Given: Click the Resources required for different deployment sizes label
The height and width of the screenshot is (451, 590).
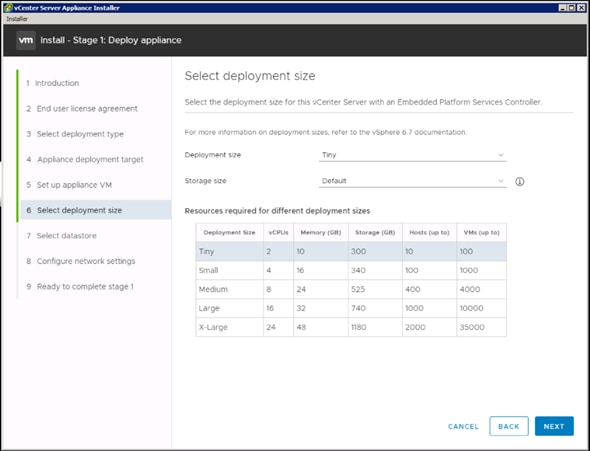Looking at the screenshot, I should [277, 211].
